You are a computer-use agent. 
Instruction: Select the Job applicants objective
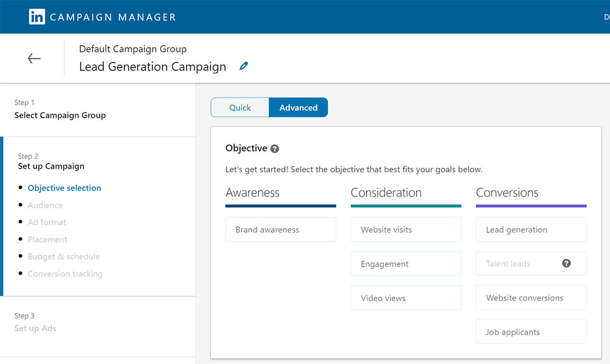click(x=531, y=332)
